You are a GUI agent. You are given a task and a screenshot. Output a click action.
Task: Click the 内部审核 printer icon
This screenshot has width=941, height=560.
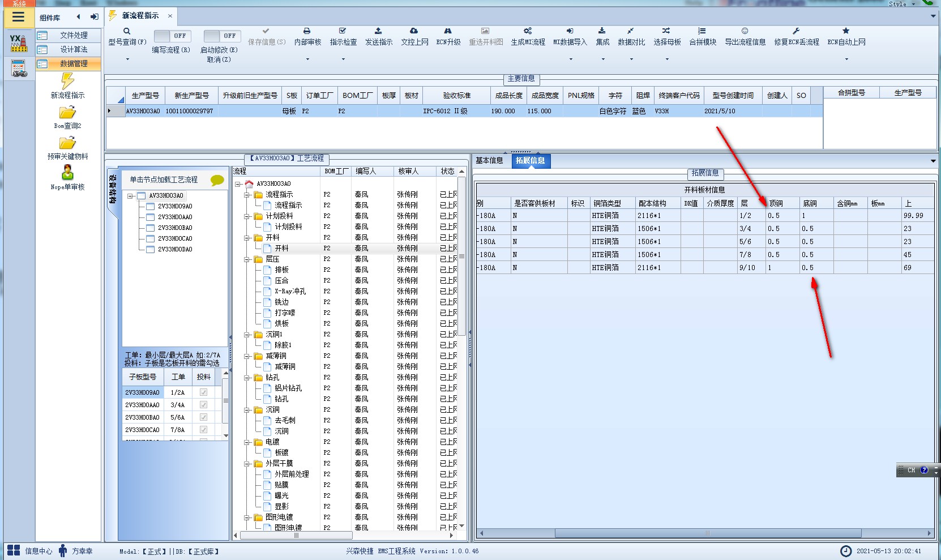click(307, 31)
